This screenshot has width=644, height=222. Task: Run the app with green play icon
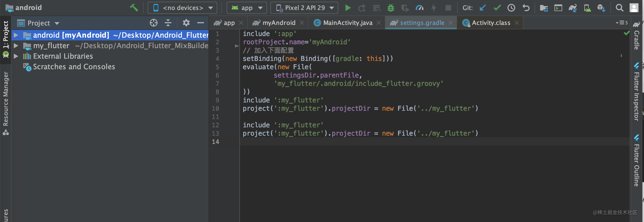[x=348, y=8]
